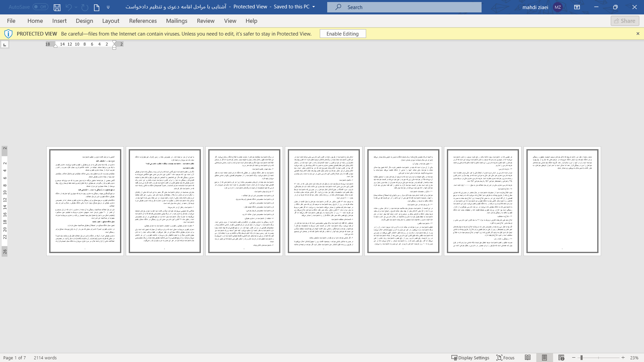The width and height of the screenshot is (644, 362).
Task: Select the fourth page thumbnail
Action: point(324,201)
